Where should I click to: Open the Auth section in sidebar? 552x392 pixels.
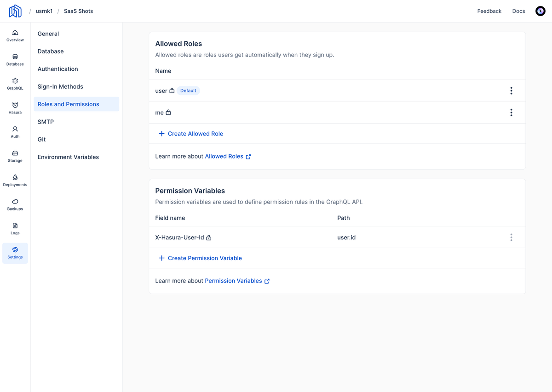(x=15, y=132)
